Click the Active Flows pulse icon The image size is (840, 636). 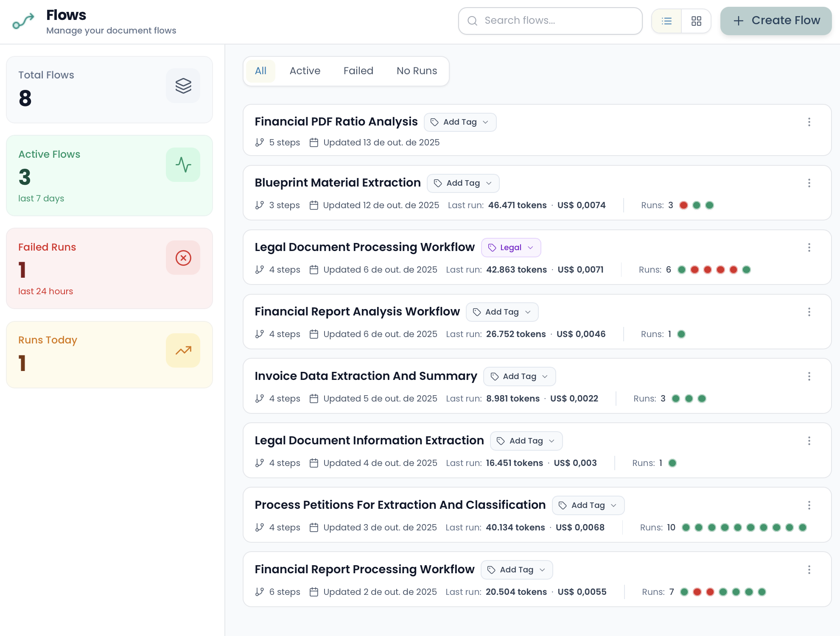pos(183,165)
